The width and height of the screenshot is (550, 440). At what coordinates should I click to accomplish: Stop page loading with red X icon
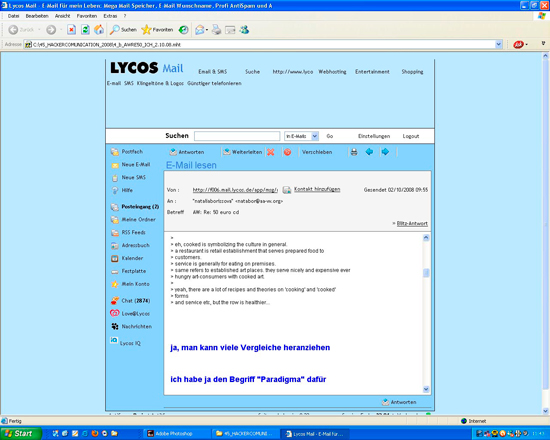72,30
